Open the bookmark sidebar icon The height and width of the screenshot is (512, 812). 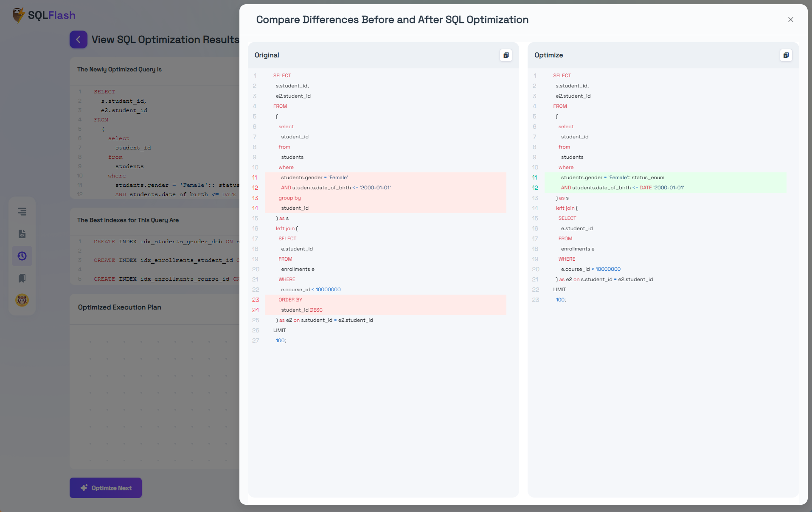[22, 278]
